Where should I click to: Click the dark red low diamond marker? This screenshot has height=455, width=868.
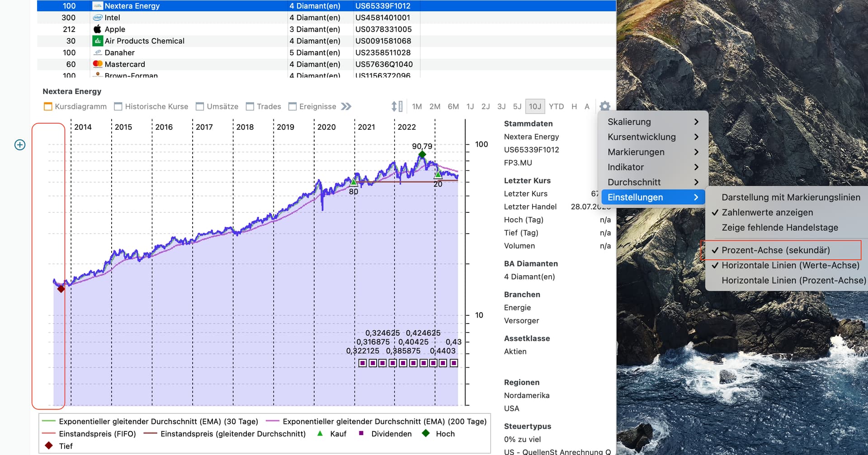tap(61, 289)
